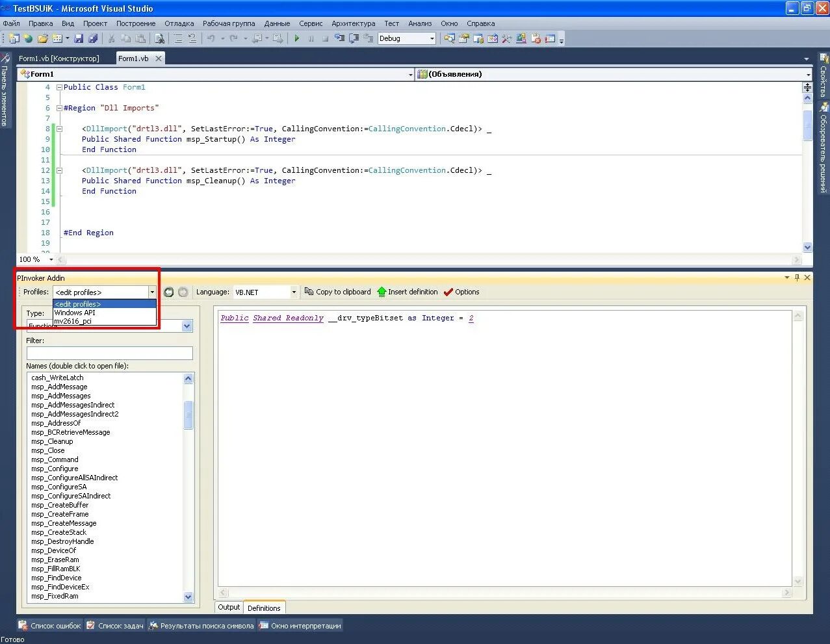The height and width of the screenshot is (644, 830).
Task: Click the New Project toolbar icon
Action: point(14,38)
